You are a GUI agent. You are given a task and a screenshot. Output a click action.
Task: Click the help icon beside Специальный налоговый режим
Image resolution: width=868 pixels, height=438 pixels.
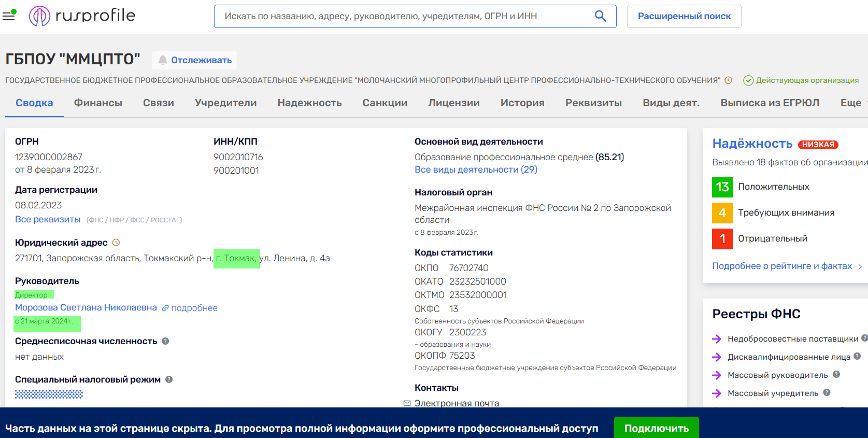[x=169, y=379]
